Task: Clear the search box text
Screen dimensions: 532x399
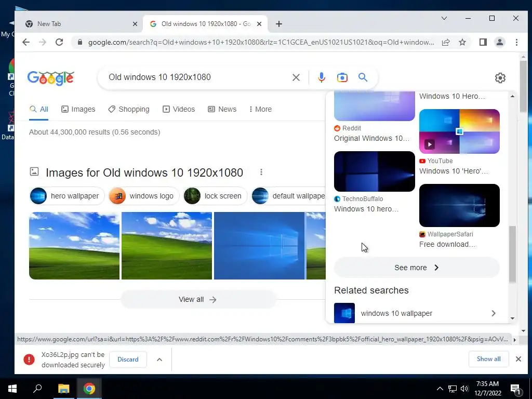Action: (x=296, y=77)
